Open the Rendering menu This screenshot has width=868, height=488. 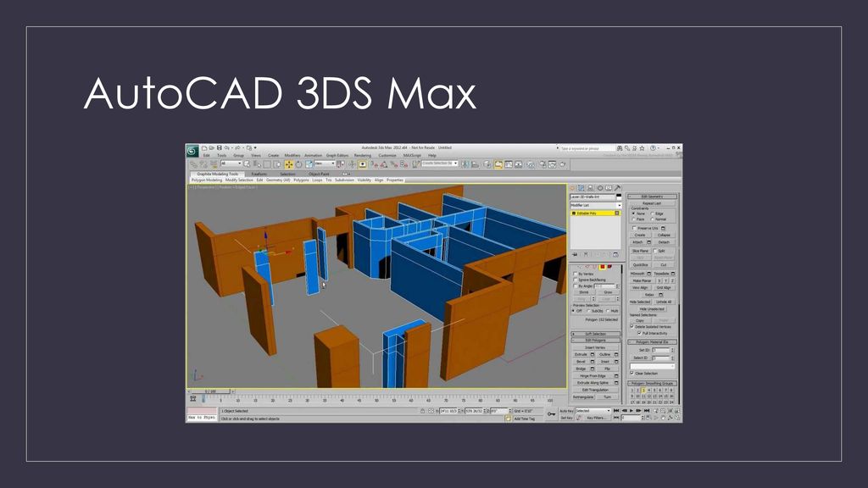coord(363,156)
